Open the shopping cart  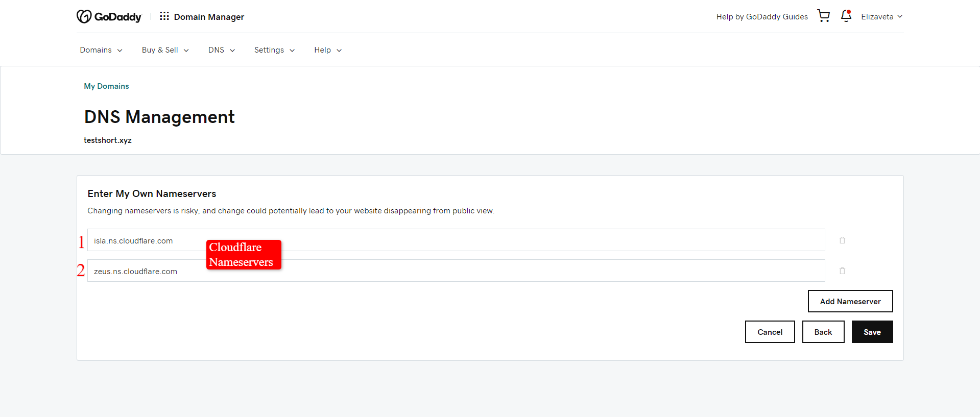(823, 16)
